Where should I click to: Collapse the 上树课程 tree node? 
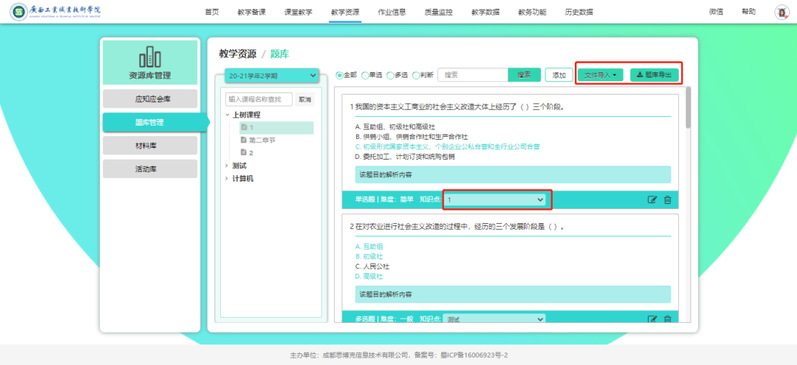pyautogui.click(x=228, y=115)
